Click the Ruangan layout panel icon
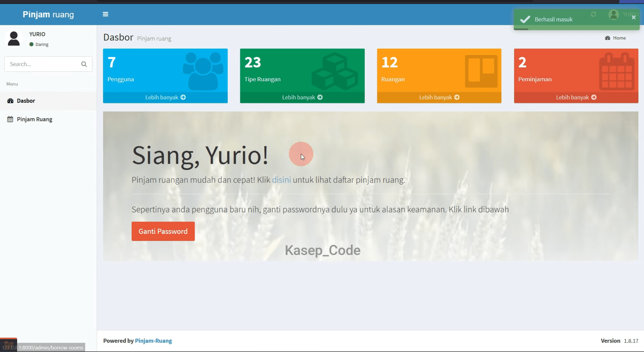The width and height of the screenshot is (644, 352). pyautogui.click(x=481, y=71)
